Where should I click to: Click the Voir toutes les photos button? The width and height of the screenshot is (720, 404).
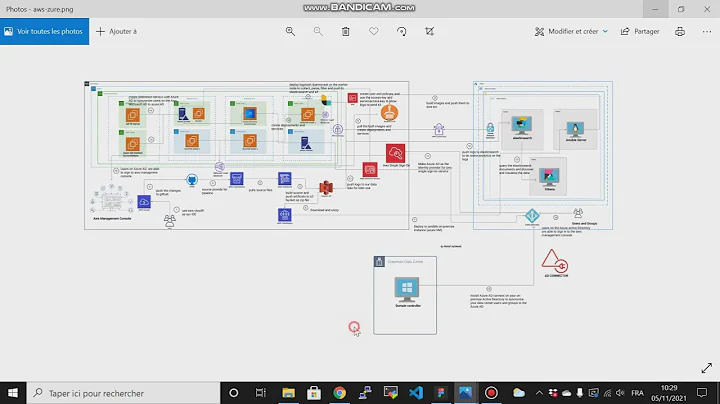[x=44, y=31]
